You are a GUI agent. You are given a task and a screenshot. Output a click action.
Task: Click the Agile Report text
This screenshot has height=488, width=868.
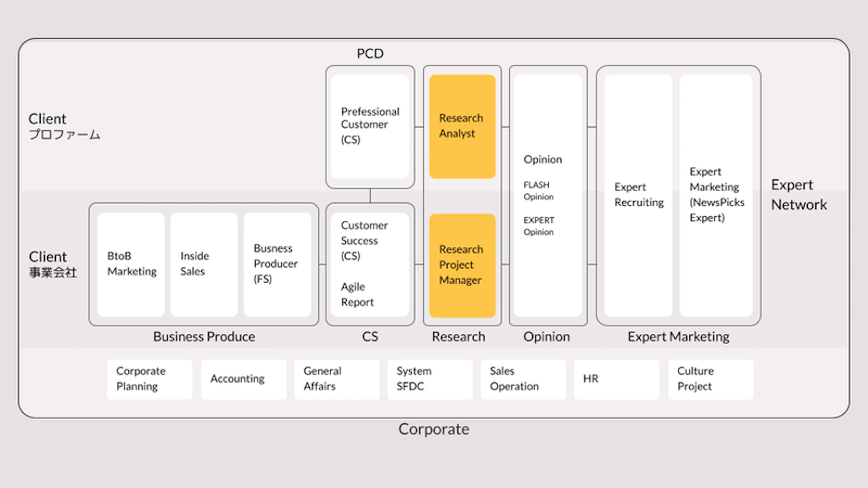[357, 294]
